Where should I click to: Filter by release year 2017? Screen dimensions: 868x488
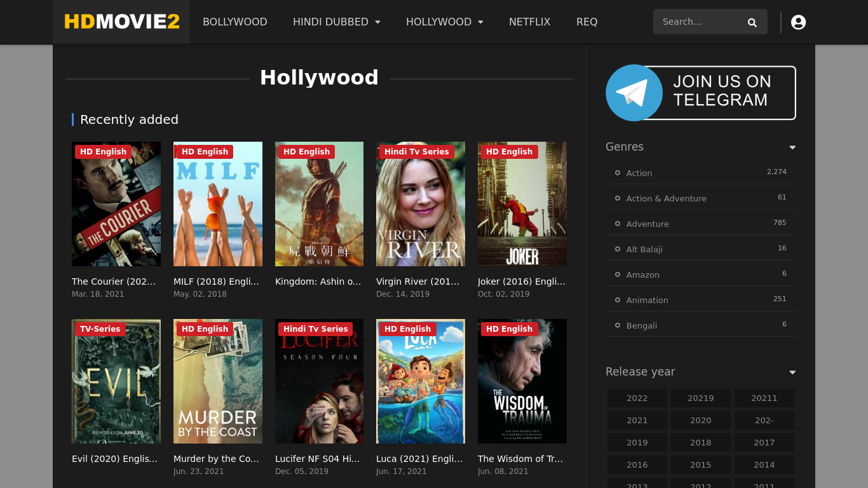[x=764, y=443]
